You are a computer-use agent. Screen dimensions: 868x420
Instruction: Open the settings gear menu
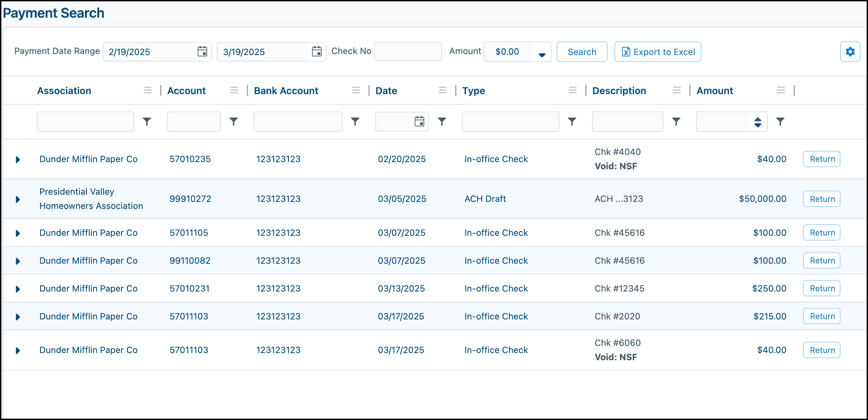coord(850,52)
